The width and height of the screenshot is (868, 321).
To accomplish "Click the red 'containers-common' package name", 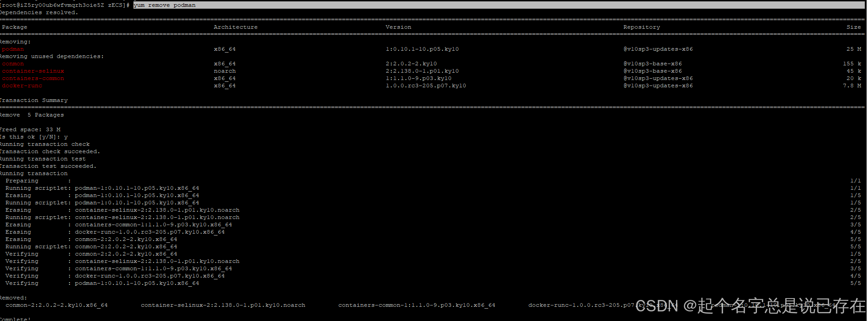I will (33, 78).
